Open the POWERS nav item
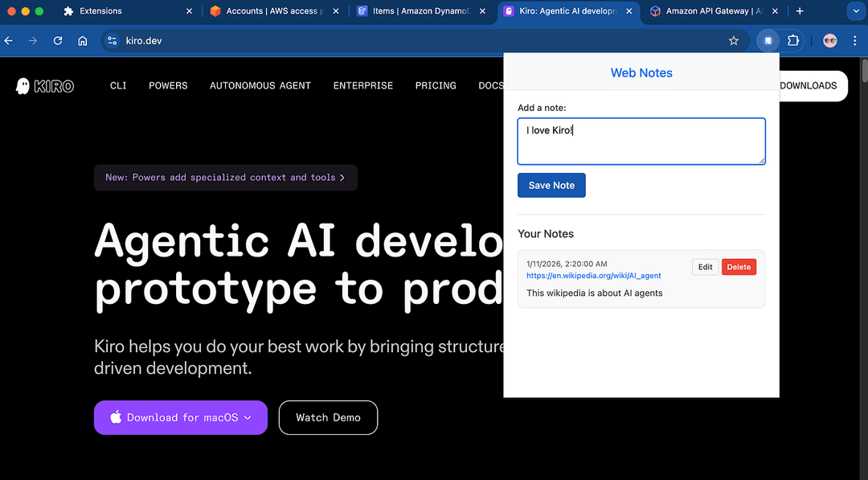This screenshot has width=868, height=480. pos(168,86)
